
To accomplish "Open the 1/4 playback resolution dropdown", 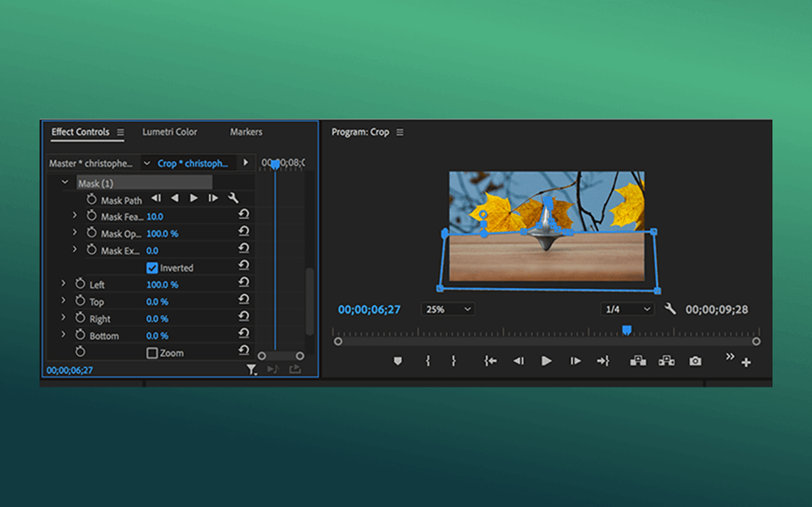I will click(626, 309).
